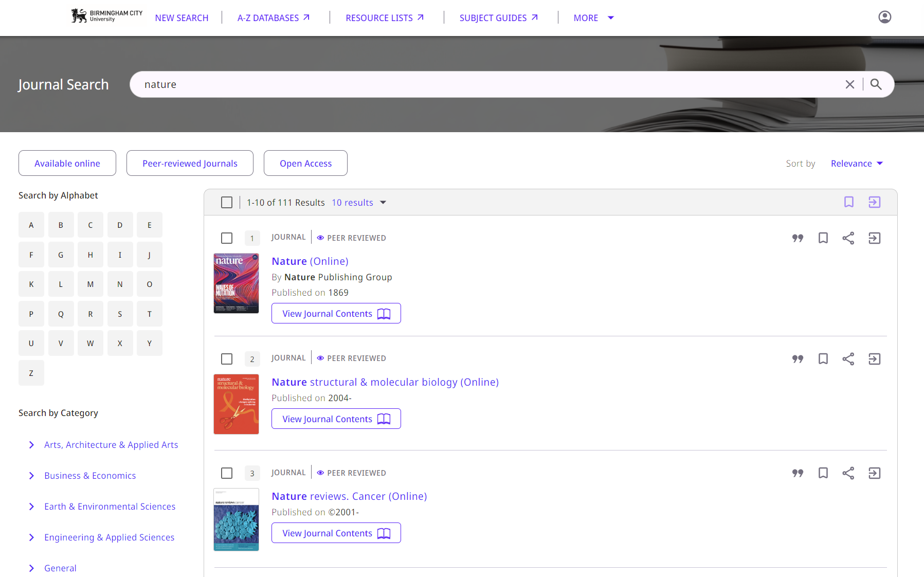View Journal Contents for Nature (Online)
Screen dimensions: 924x577
point(336,314)
